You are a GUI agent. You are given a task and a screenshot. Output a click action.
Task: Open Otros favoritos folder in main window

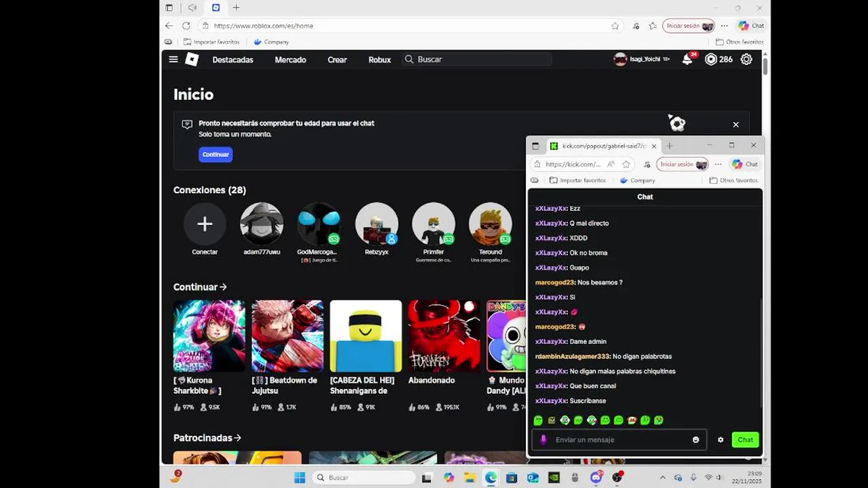point(739,42)
